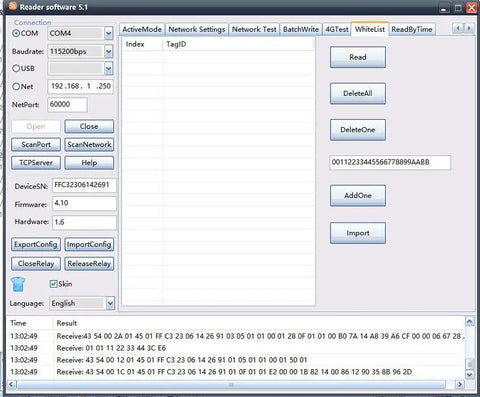Click the ExportConfig button

(36, 244)
